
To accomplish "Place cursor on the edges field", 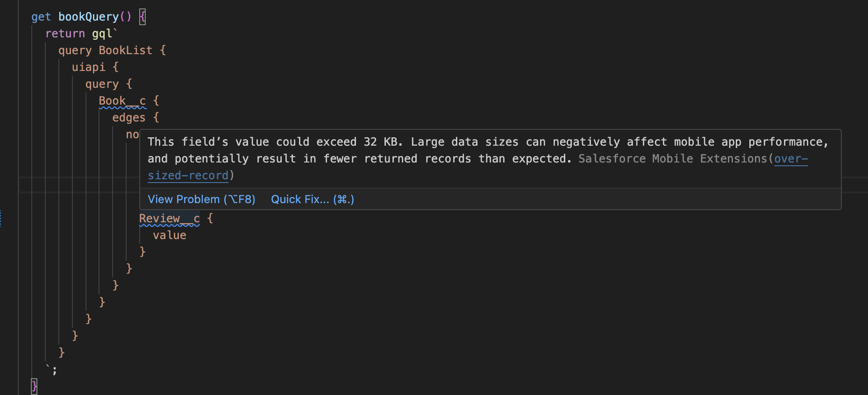I will [x=128, y=118].
